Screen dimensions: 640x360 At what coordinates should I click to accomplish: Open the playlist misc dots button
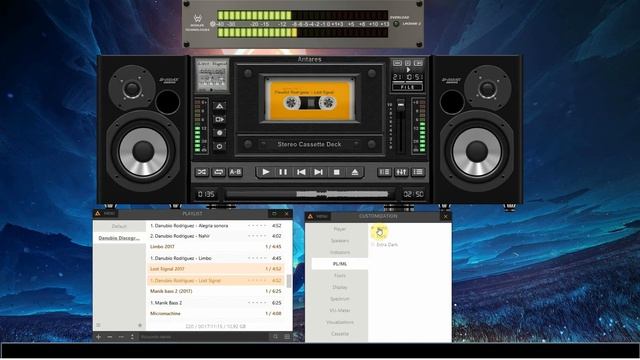click(121, 337)
